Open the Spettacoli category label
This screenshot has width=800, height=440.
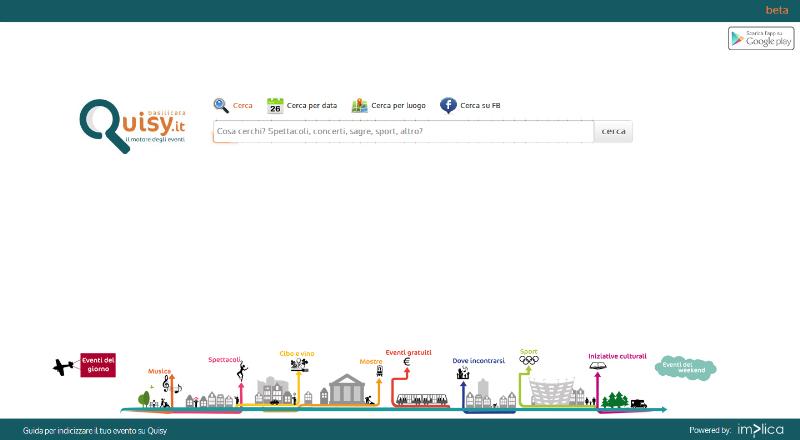click(x=224, y=359)
